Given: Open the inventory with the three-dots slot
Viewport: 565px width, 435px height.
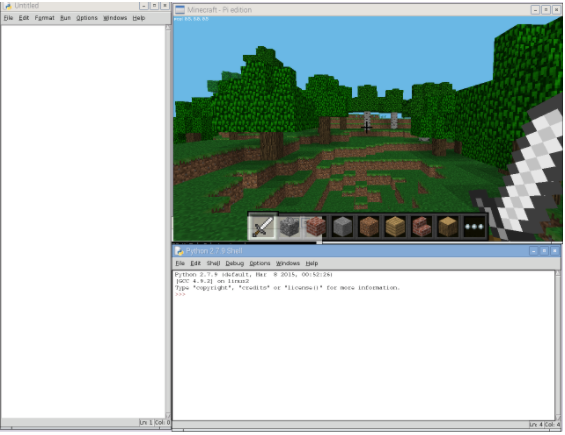Looking at the screenshot, I should (474, 227).
